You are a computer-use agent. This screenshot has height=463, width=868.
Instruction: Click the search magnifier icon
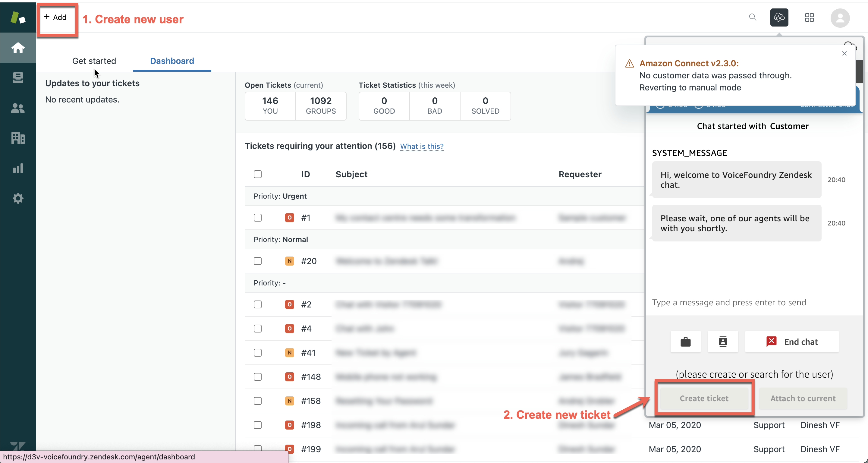753,17
